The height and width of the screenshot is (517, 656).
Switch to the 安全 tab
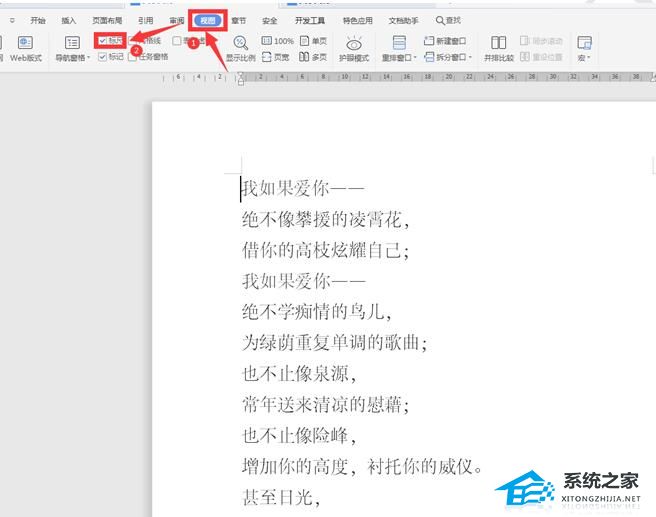[x=269, y=20]
